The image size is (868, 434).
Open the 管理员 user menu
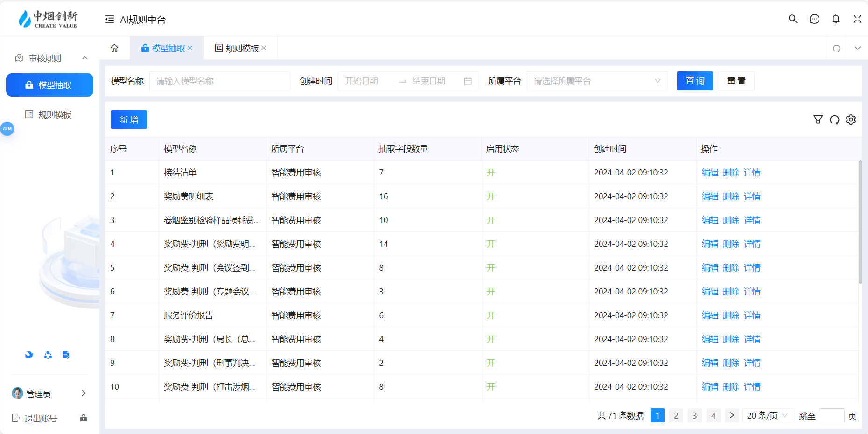click(49, 394)
